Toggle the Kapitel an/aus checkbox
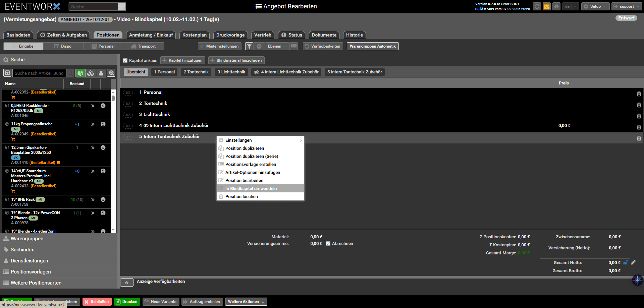This screenshot has width=644, height=308. pos(125,61)
